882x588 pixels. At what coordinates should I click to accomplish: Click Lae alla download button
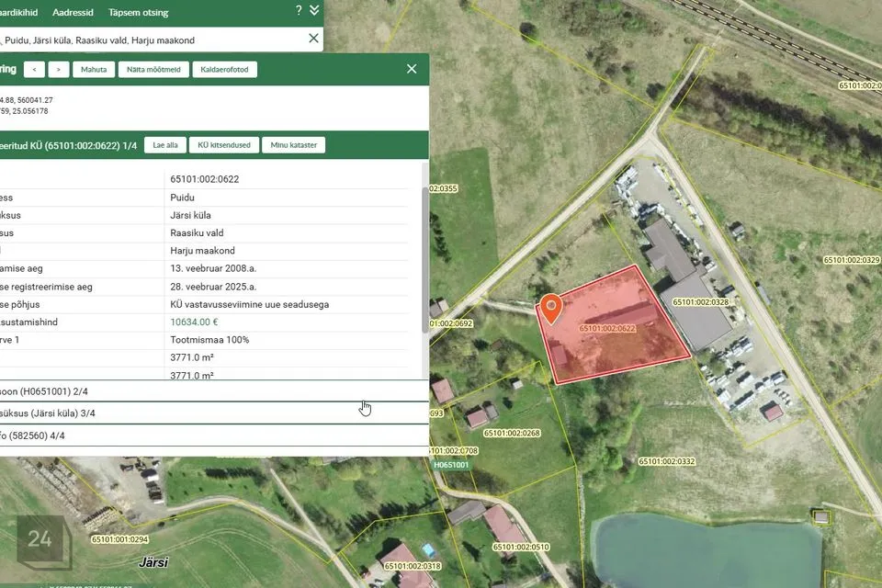pos(165,145)
